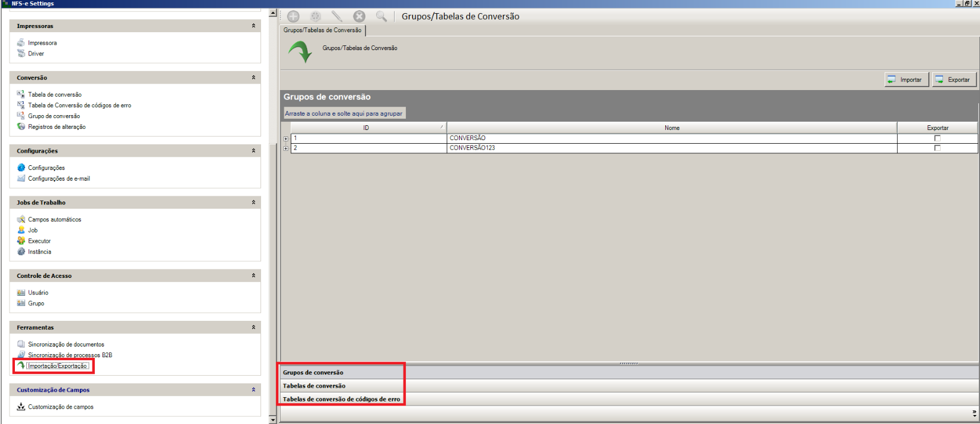Sort the grid by the Nome column header

tap(672, 128)
